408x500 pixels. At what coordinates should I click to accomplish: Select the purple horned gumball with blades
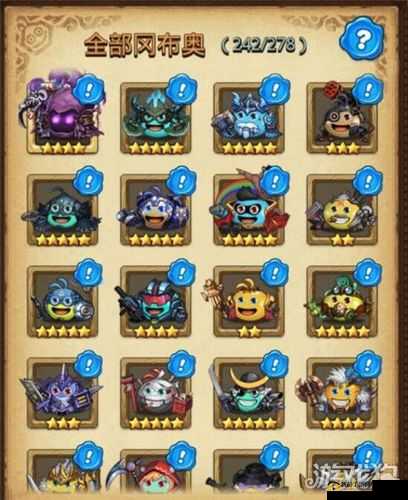point(63,393)
